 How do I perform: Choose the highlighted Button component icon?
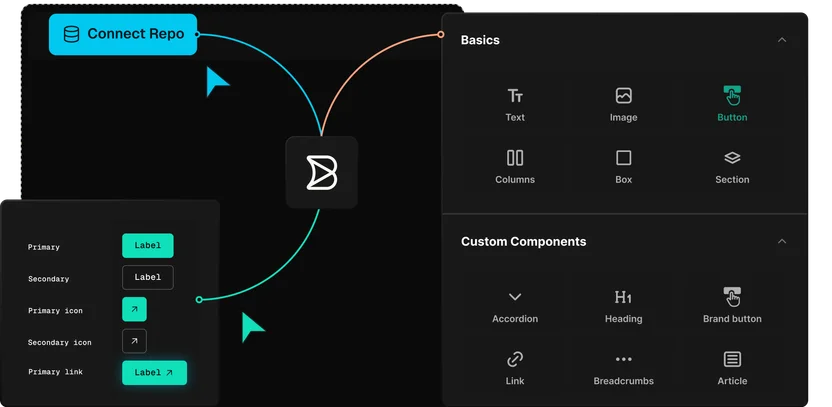click(x=732, y=96)
